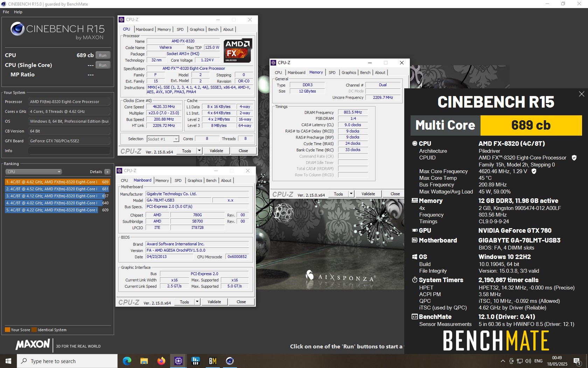This screenshot has height=368, width=588.
Task: Click the Max Core Frequency shield icon
Action: click(x=534, y=171)
